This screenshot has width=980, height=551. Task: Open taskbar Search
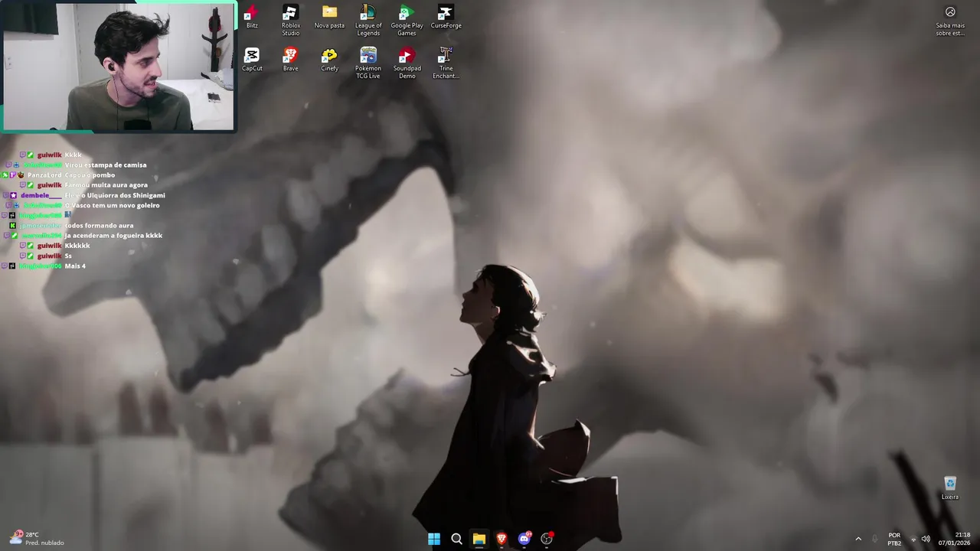(456, 539)
